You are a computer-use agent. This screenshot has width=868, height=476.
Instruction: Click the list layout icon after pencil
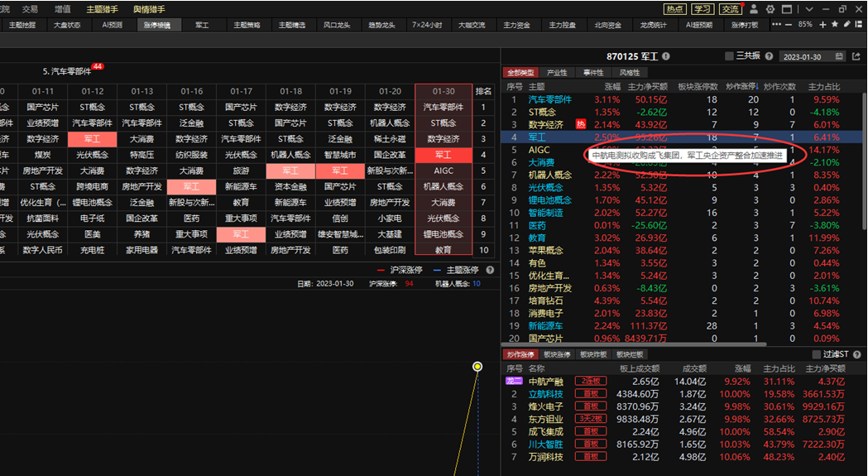[858, 24]
